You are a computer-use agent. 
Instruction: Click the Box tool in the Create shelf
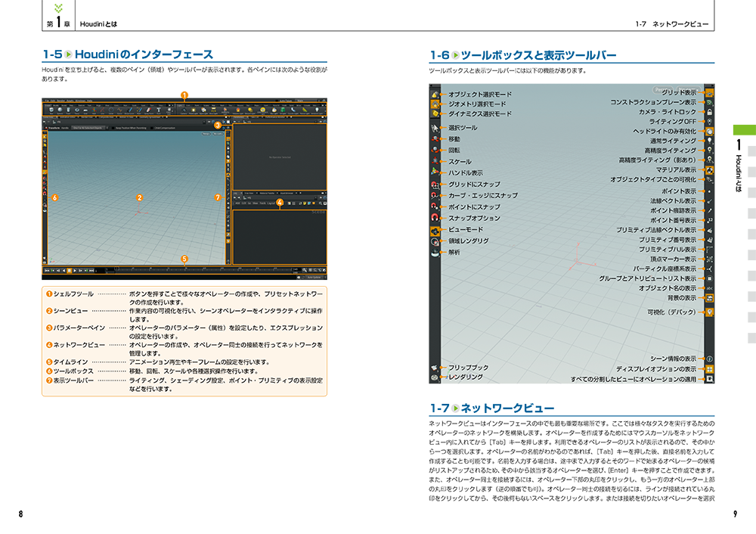(51, 110)
